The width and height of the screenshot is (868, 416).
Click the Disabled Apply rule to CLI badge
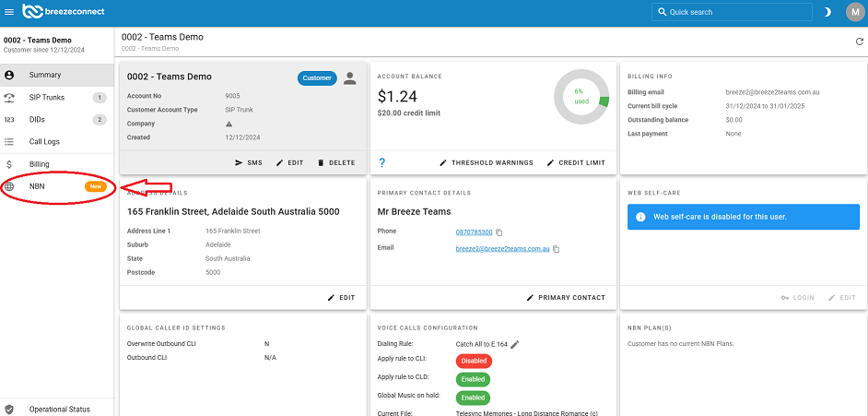(474, 361)
